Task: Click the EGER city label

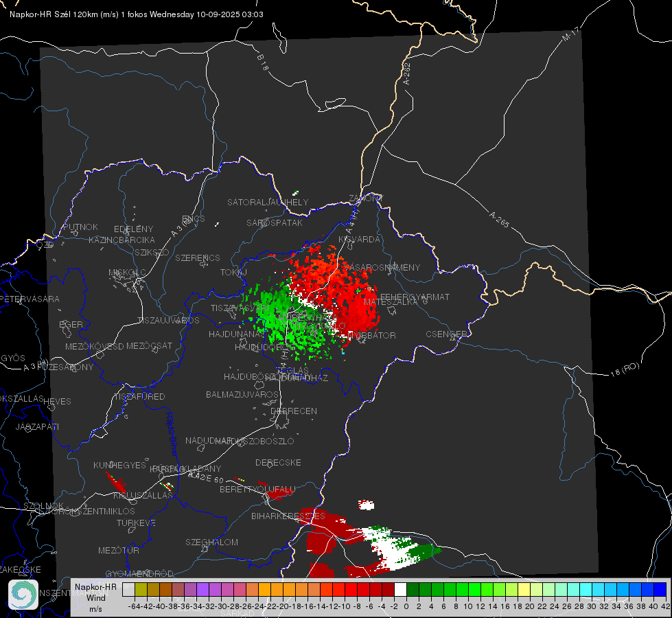Action: click(71, 324)
